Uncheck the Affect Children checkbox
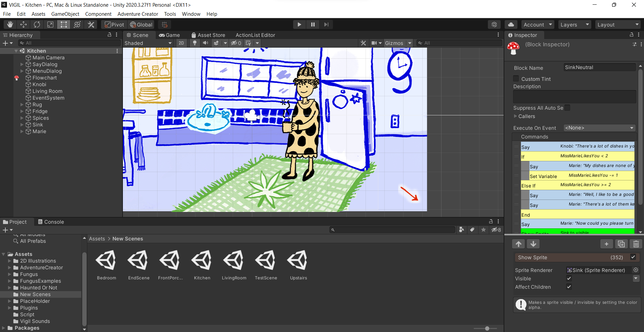 pos(569,287)
